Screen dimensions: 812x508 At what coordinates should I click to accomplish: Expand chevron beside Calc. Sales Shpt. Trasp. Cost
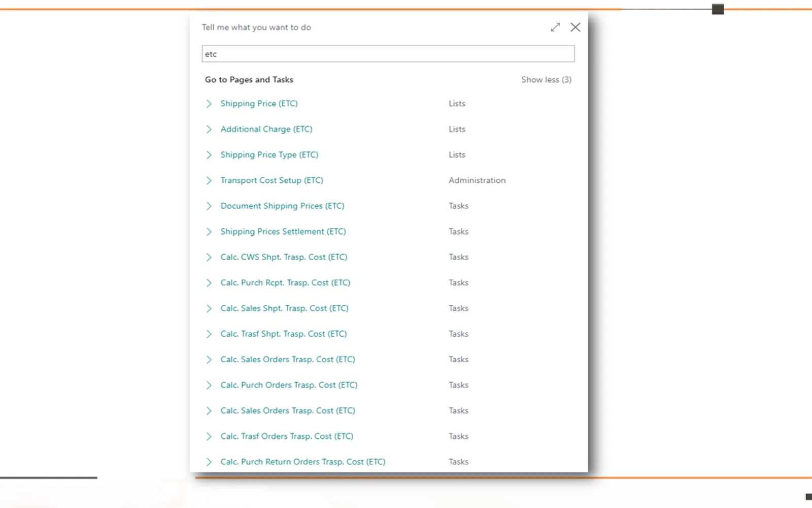209,308
